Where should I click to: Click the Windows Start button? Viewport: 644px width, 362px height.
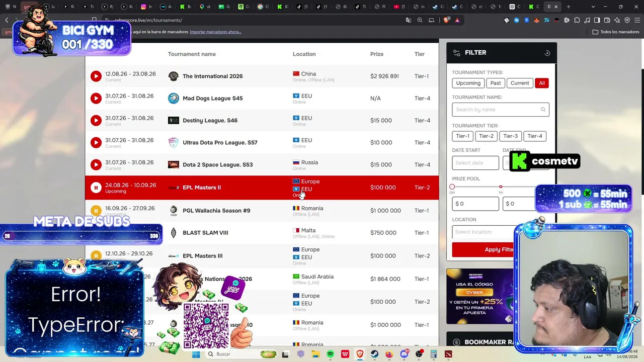(x=196, y=354)
